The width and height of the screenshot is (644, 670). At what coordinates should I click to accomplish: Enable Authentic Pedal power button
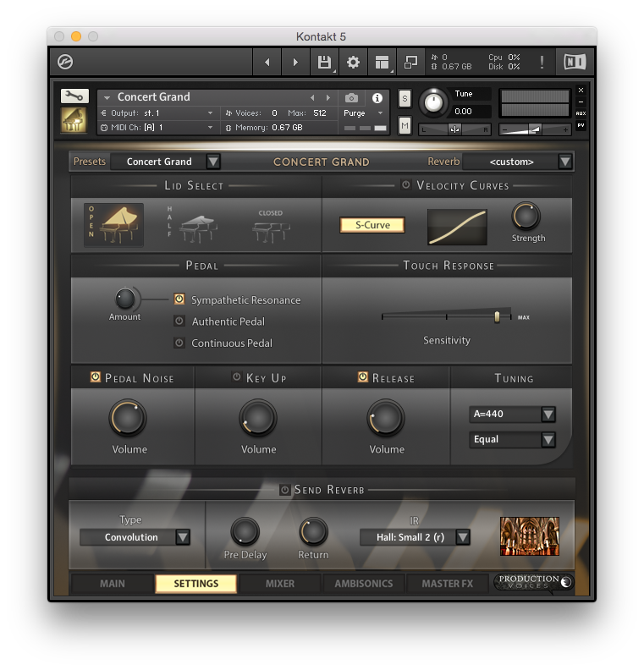[179, 321]
